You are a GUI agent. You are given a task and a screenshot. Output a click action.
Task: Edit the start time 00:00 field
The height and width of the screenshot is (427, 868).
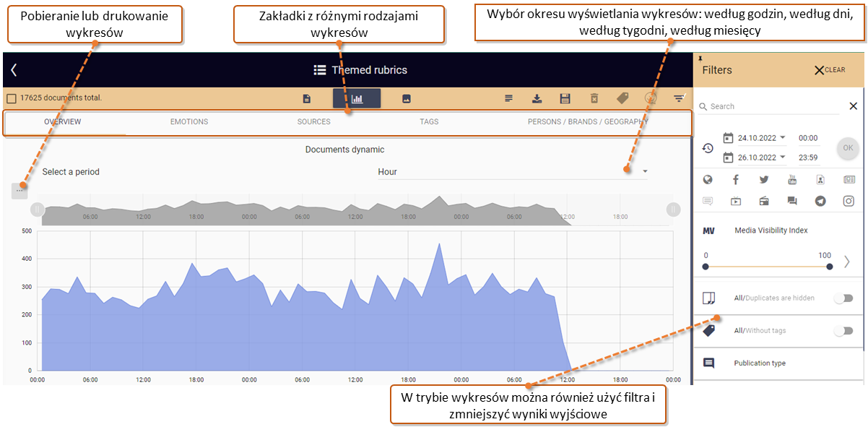click(x=808, y=137)
